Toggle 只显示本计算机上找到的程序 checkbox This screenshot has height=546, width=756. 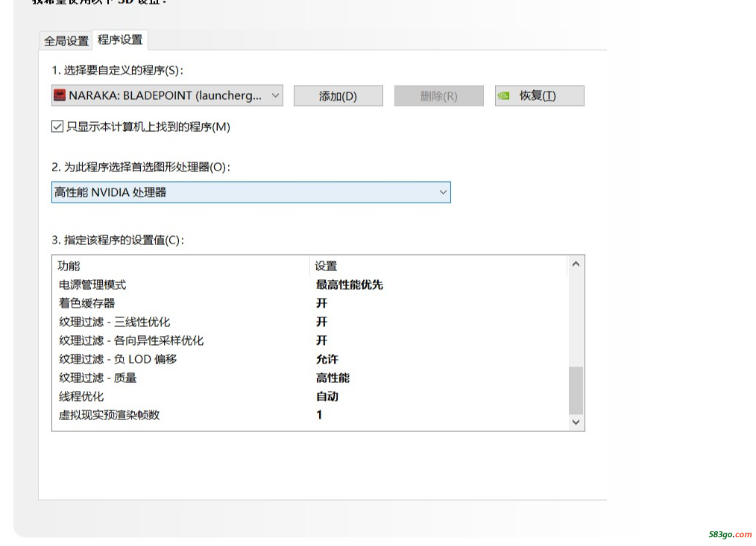(x=57, y=127)
